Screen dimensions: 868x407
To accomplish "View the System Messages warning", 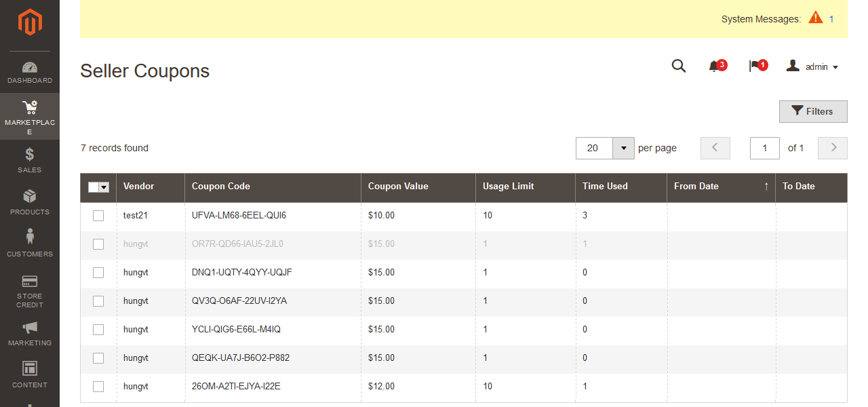I will tap(816, 18).
